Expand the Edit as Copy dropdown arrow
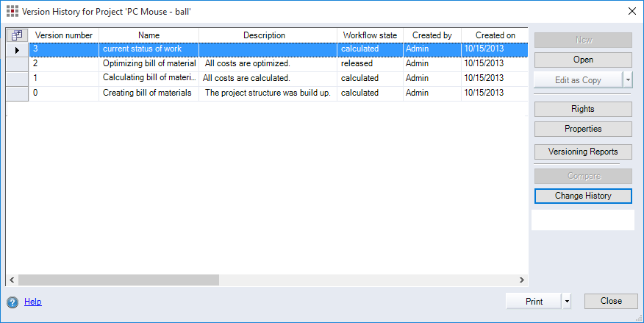The height and width of the screenshot is (323, 644). pyautogui.click(x=628, y=80)
